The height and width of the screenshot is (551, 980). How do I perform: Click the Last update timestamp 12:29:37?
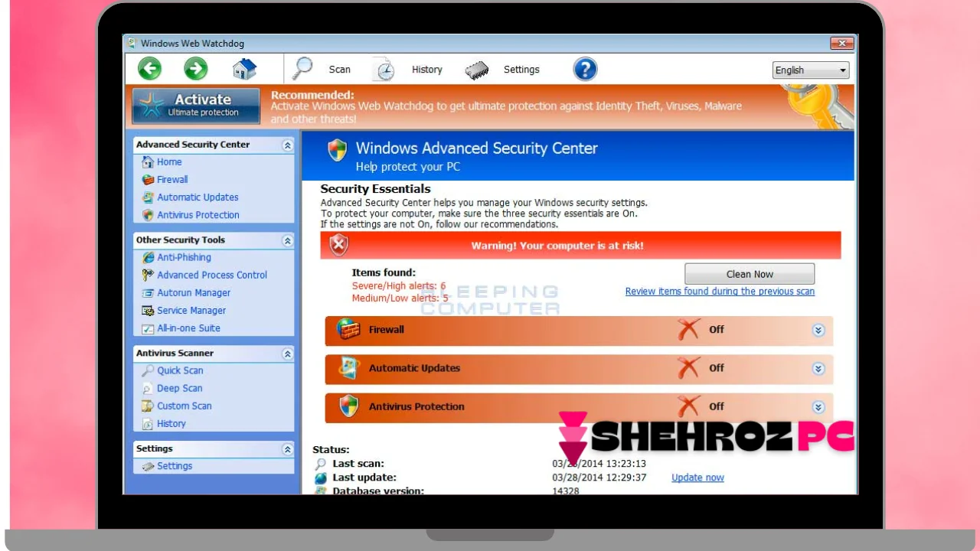[x=599, y=478]
